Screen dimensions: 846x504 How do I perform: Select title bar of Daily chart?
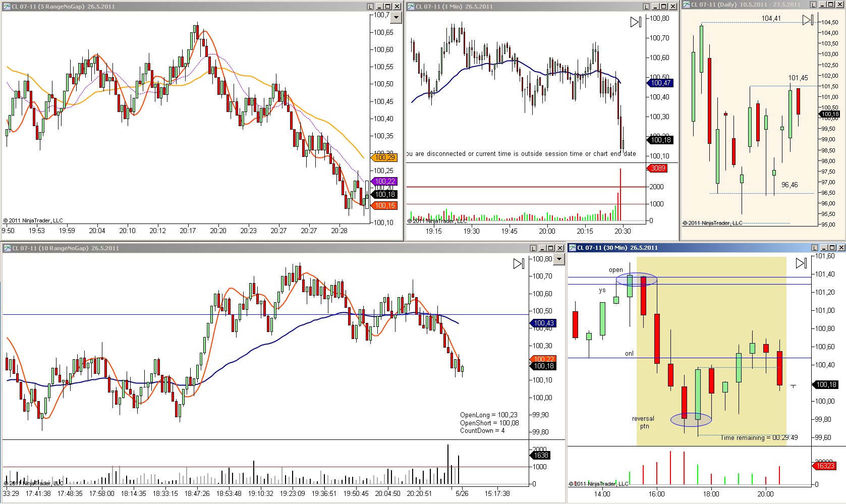click(x=763, y=5)
